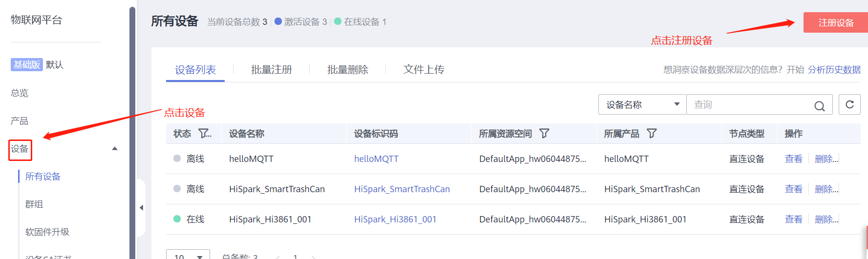The height and width of the screenshot is (259, 868).
Task: Open the 所属产品 column filter
Action: point(652,134)
